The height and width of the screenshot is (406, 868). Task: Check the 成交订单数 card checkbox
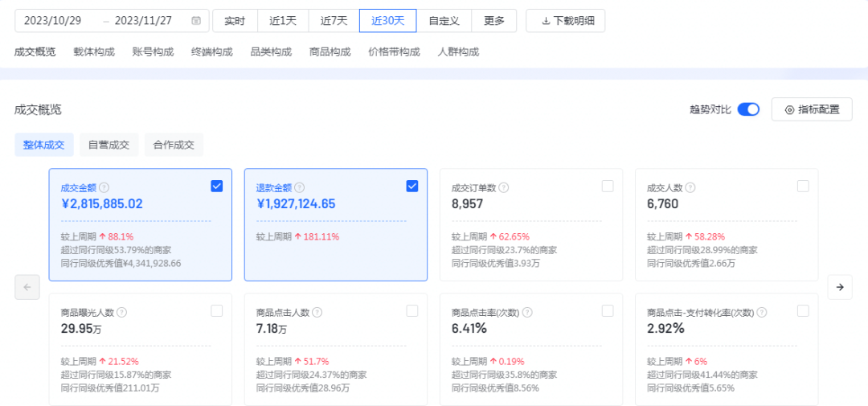pos(608,186)
